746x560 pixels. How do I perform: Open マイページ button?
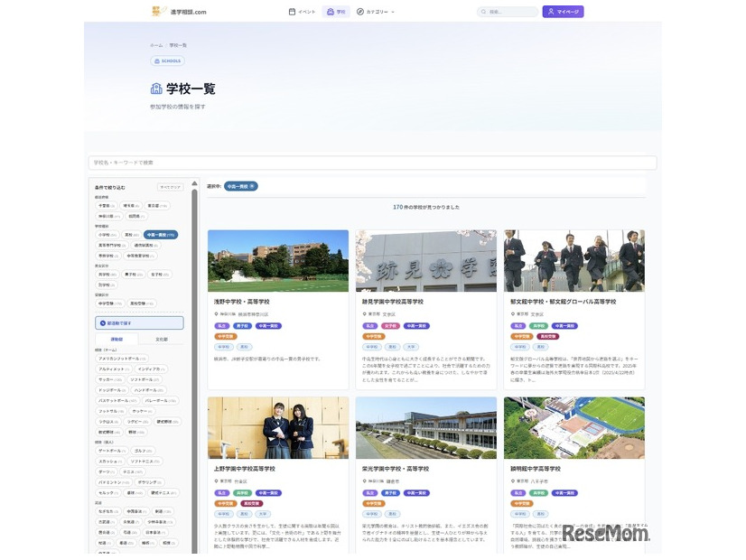[563, 12]
